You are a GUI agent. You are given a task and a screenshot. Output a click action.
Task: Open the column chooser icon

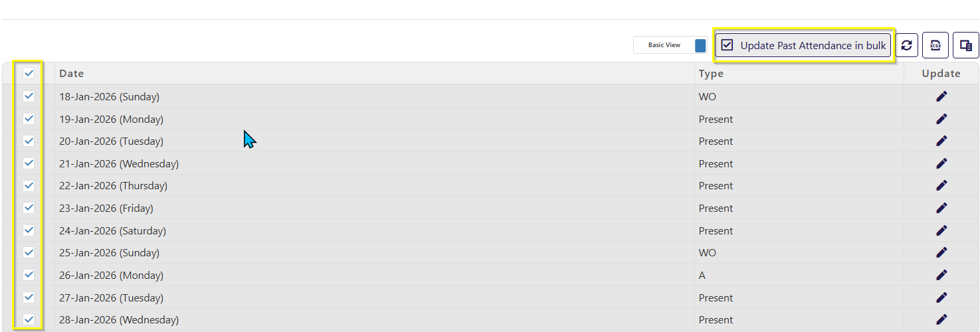point(966,46)
